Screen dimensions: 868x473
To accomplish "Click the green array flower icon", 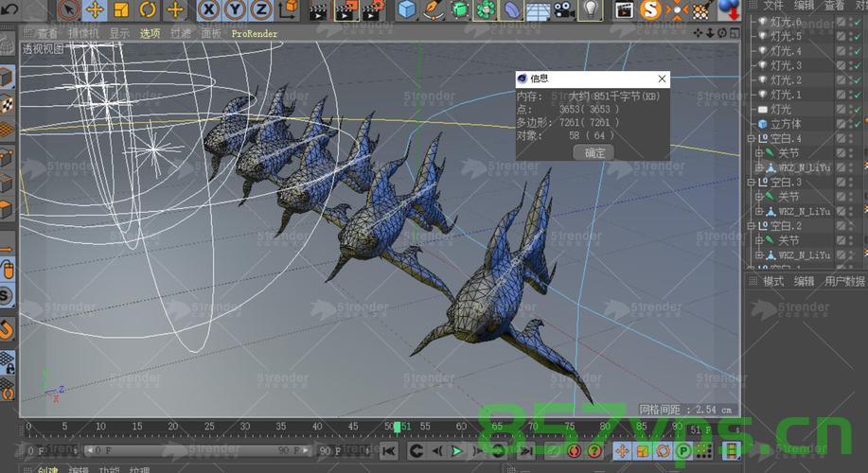I will point(486,10).
